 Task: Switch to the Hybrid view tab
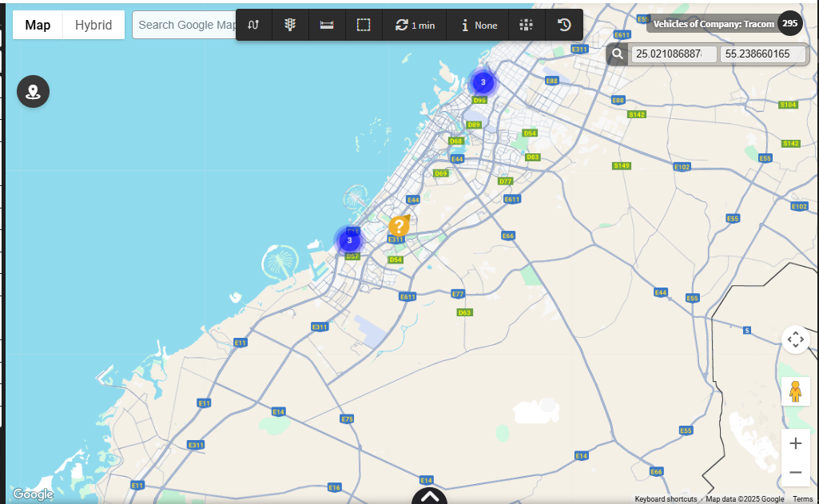coord(93,25)
